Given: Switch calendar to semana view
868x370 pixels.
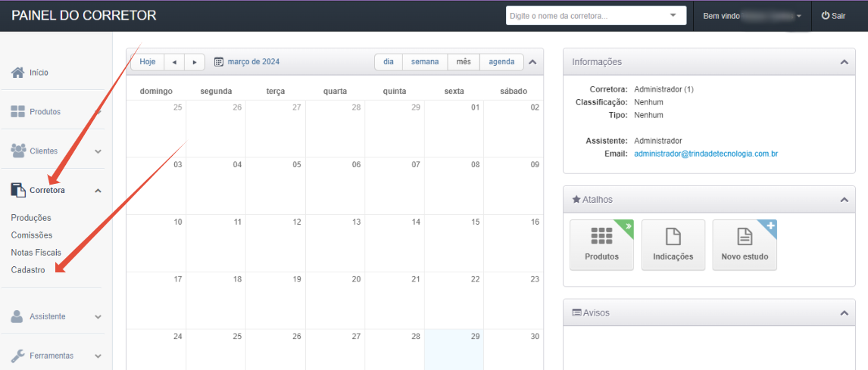Looking at the screenshot, I should pyautogui.click(x=425, y=62).
